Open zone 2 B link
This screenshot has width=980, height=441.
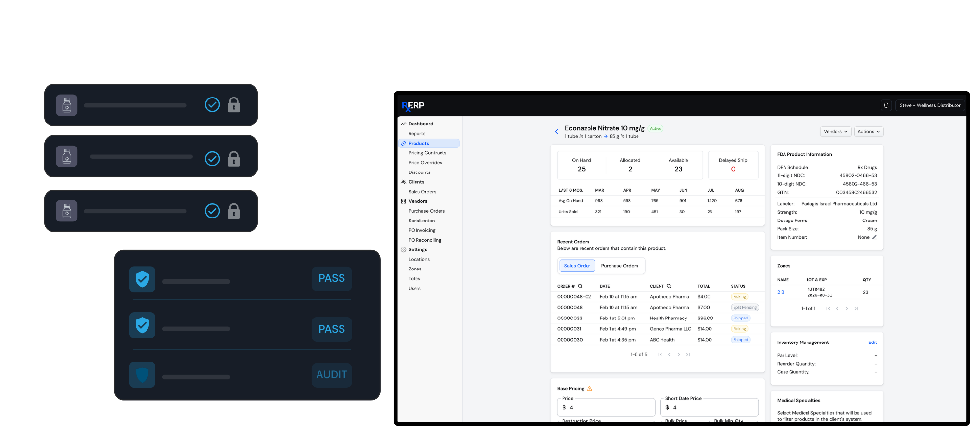point(781,292)
